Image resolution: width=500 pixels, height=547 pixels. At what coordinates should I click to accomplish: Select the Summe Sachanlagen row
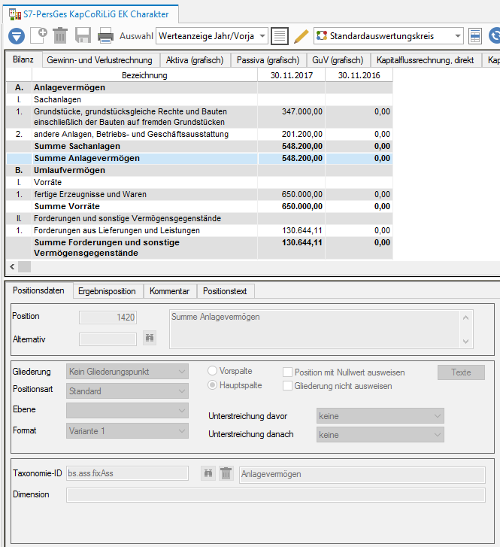coord(200,146)
